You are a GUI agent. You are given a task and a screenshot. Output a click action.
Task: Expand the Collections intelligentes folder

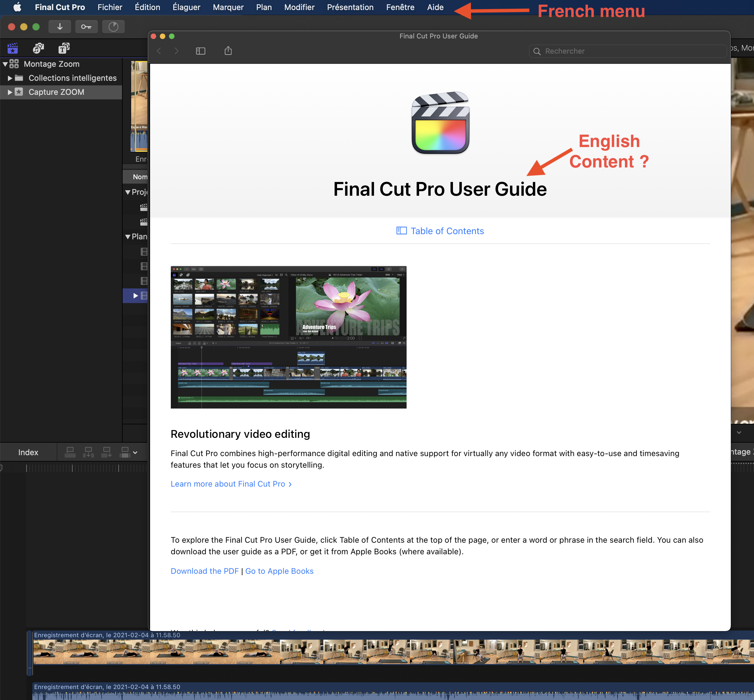coord(10,78)
